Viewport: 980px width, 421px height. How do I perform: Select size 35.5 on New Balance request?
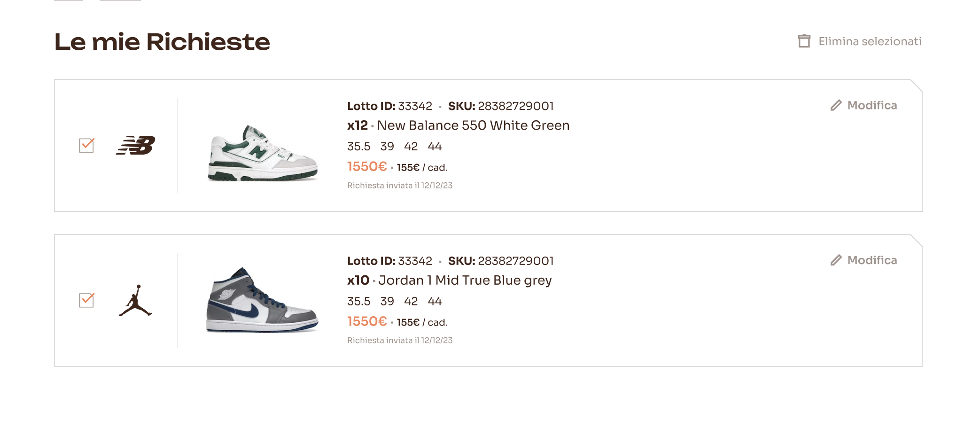358,147
